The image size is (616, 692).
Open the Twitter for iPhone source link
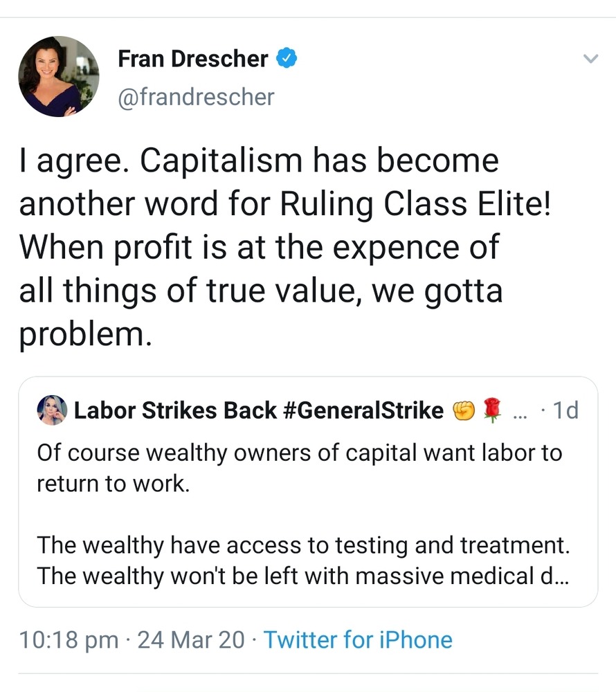(x=357, y=639)
